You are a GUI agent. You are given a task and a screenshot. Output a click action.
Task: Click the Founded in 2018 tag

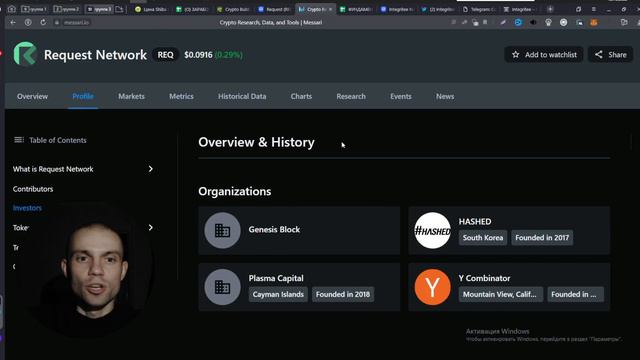pos(343,294)
